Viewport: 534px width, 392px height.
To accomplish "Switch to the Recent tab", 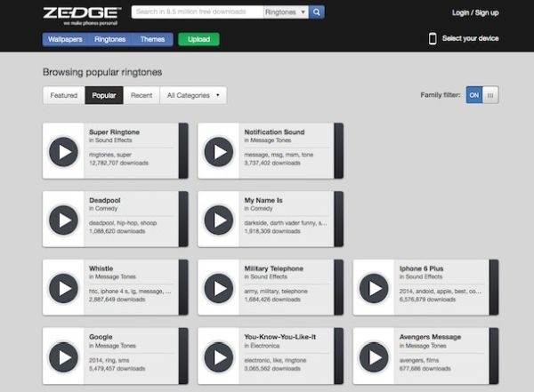I will click(x=142, y=95).
